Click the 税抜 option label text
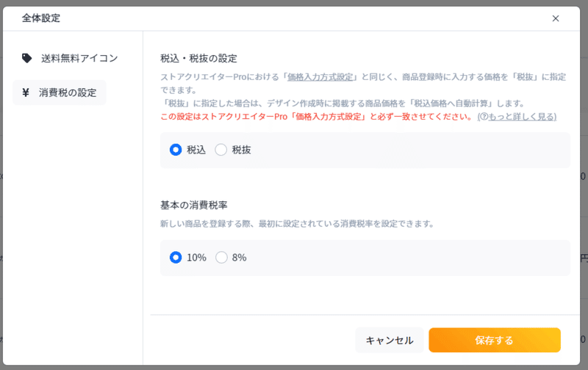The image size is (588, 370). pos(242,150)
